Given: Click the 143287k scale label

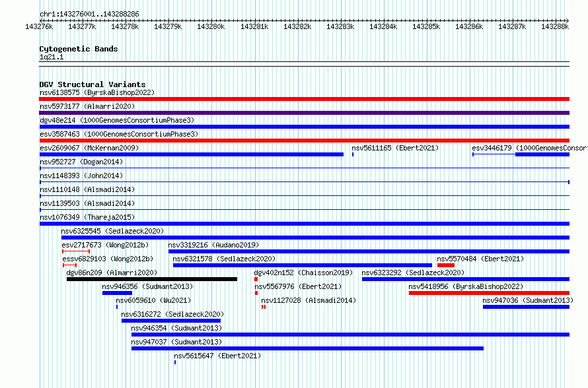Looking at the screenshot, I should (512, 26).
